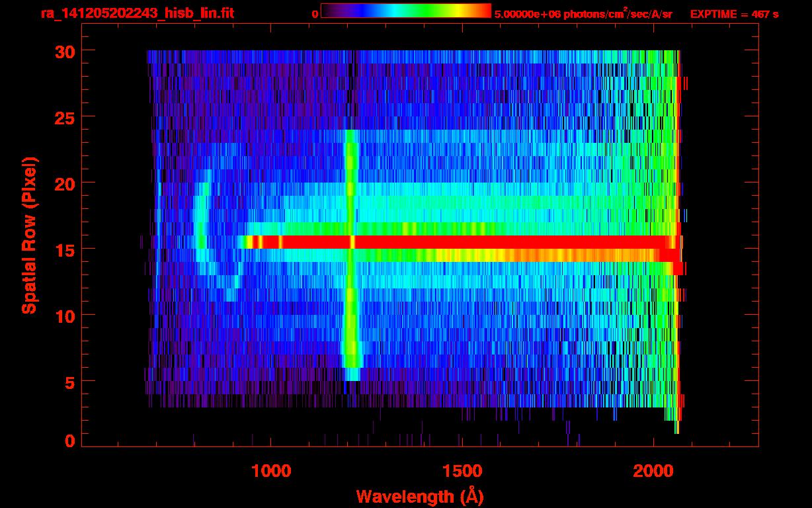Click the EXPTIME = 467 s text
This screenshot has height=508, width=812.
[734, 14]
